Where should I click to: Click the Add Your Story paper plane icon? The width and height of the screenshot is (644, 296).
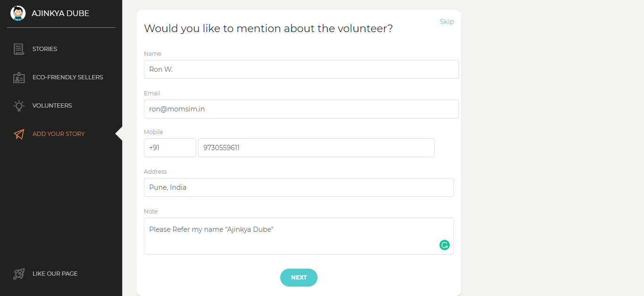19,134
